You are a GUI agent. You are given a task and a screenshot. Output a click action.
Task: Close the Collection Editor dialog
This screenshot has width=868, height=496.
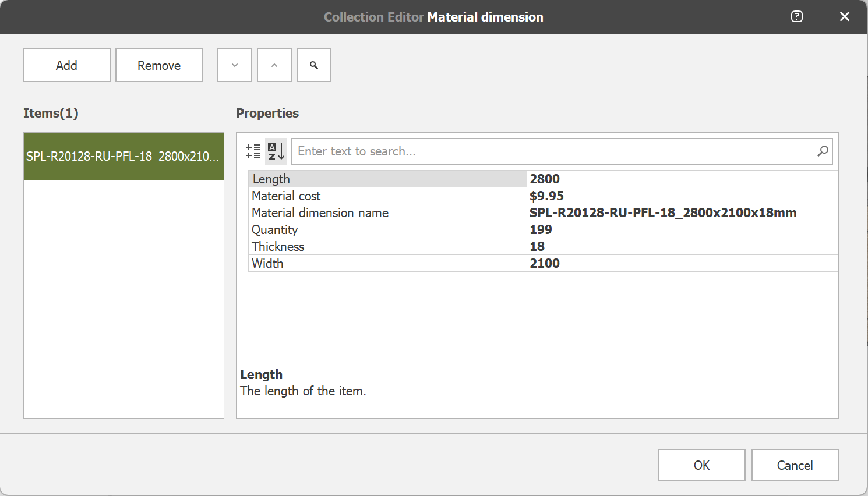(x=844, y=16)
